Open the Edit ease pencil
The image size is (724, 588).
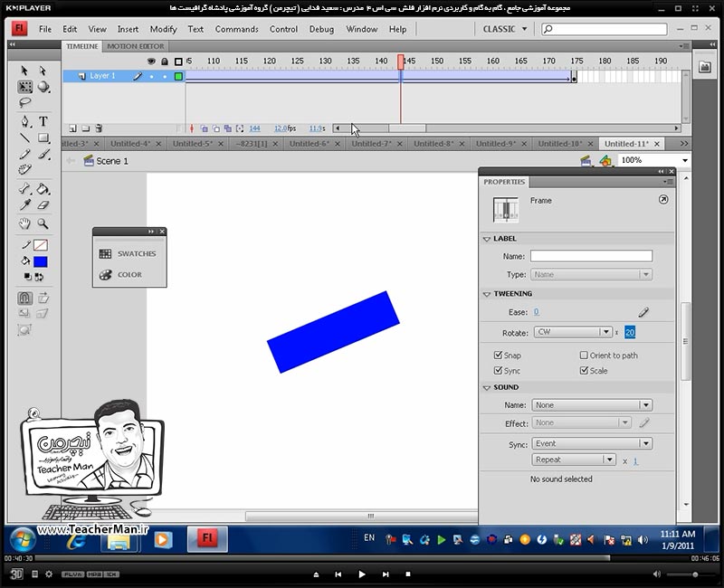[643, 312]
